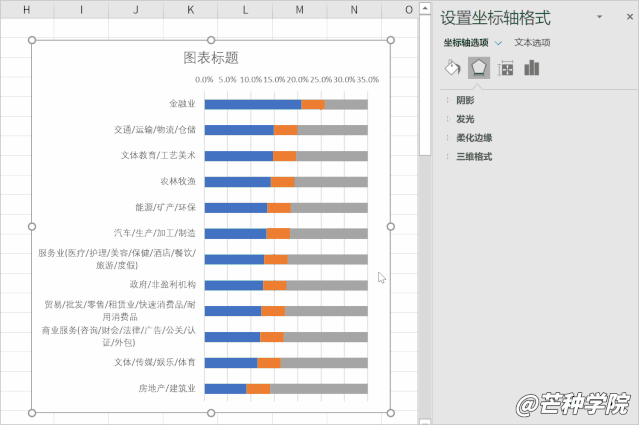The image size is (639, 425).
Task: Select column N header
Action: pos(354,10)
